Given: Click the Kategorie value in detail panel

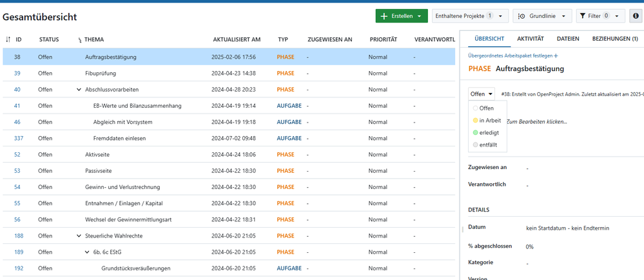Looking at the screenshot, I should [527, 263].
